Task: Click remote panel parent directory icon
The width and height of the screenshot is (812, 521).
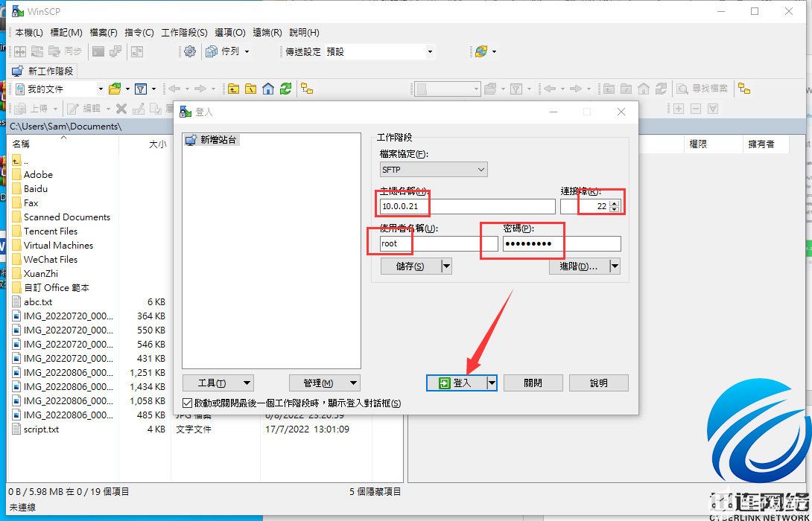Action: (609, 89)
